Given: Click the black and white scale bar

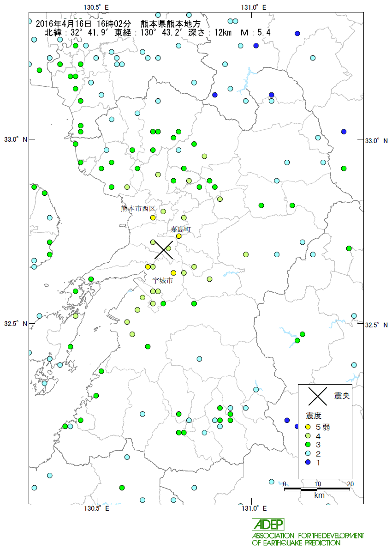Looking at the screenshot, I should point(317,489).
